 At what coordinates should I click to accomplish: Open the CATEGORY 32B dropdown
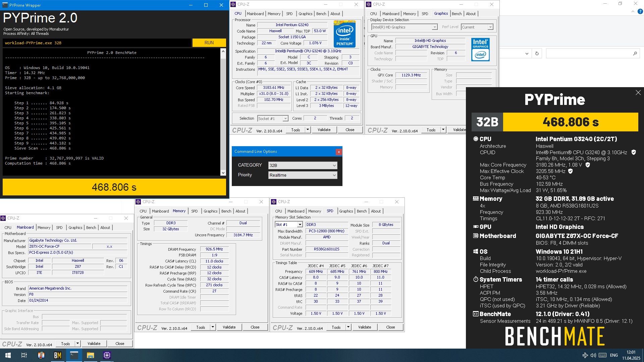click(303, 165)
